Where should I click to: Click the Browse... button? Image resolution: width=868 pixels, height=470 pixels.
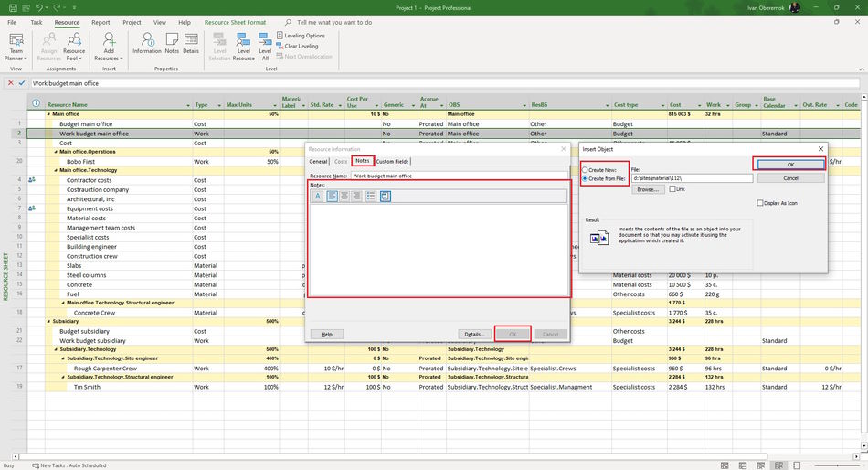click(x=648, y=189)
